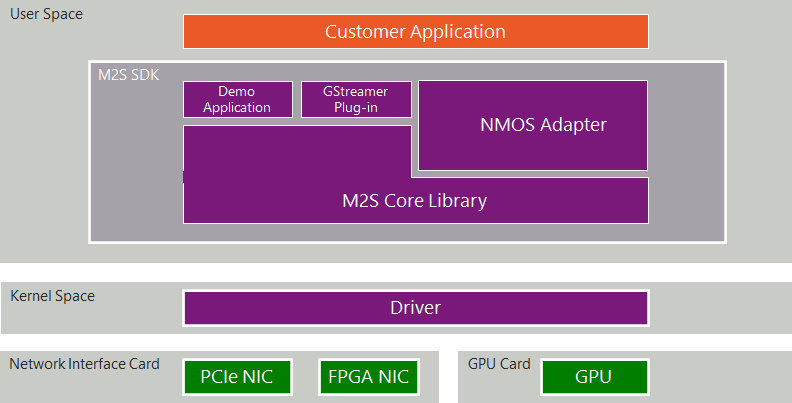This screenshot has height=403, width=792.
Task: Click the green GPU block
Action: (x=594, y=377)
